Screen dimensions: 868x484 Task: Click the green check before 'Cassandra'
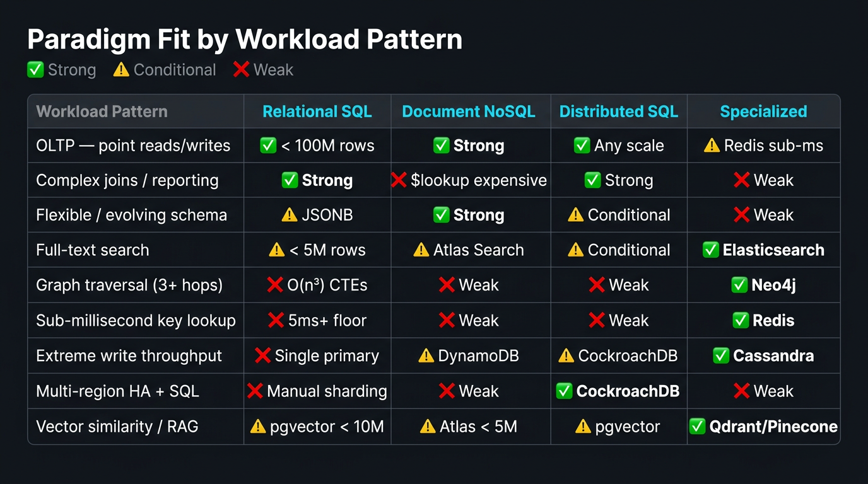point(720,355)
